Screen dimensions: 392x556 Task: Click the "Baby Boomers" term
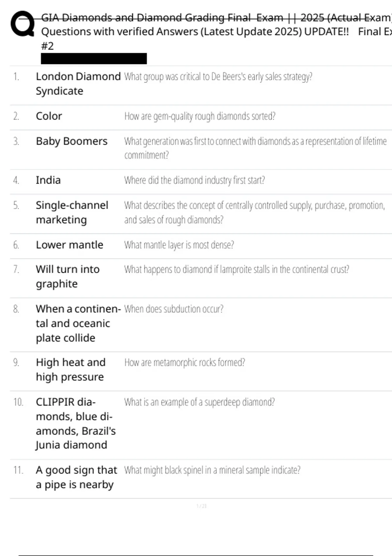(x=72, y=141)
